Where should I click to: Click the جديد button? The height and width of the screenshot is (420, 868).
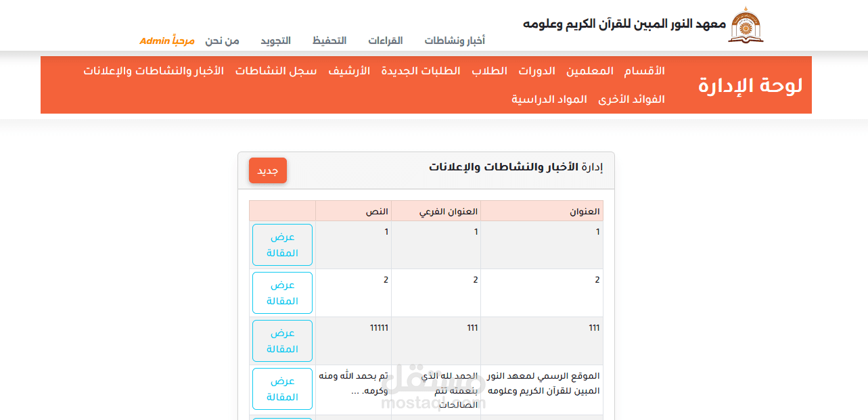pyautogui.click(x=268, y=170)
